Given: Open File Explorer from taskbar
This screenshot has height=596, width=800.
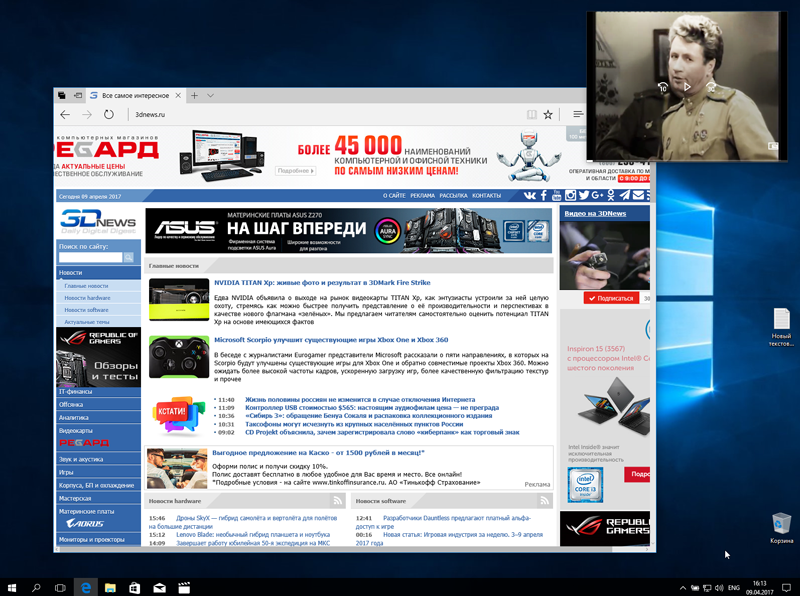Looking at the screenshot, I should 110,588.
